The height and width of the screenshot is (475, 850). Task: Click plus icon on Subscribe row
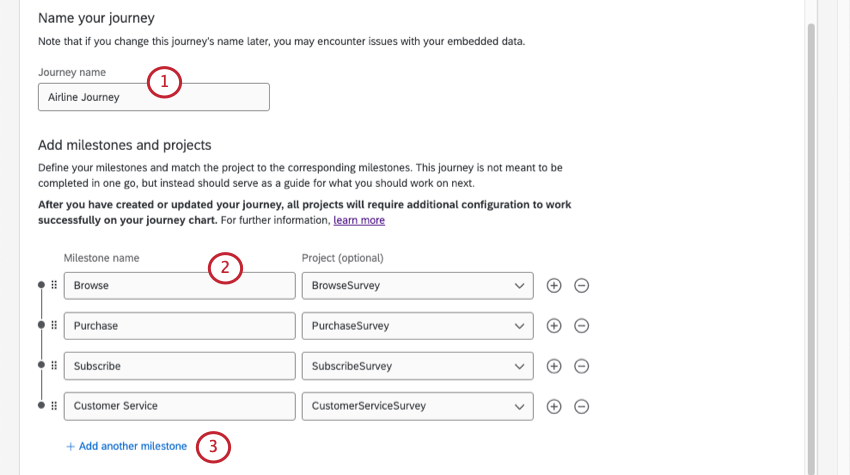554,366
